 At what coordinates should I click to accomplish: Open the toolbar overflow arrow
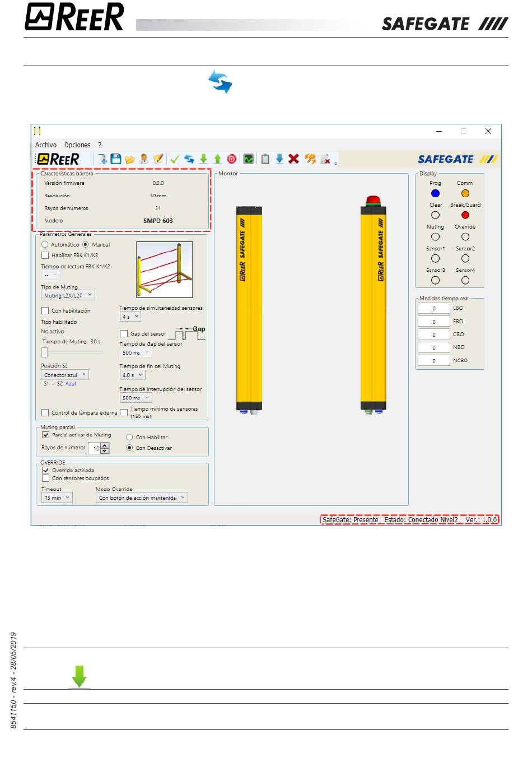(336, 162)
